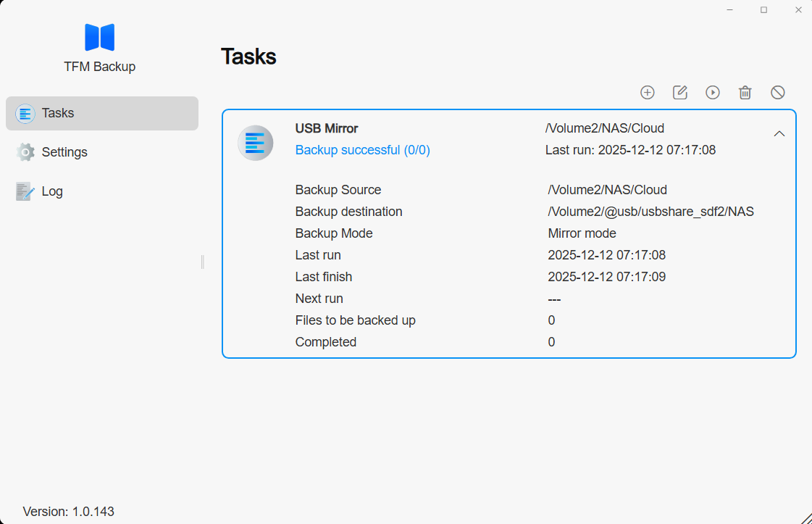Click the TFM Backup logo
The image size is (812, 524).
point(100,37)
